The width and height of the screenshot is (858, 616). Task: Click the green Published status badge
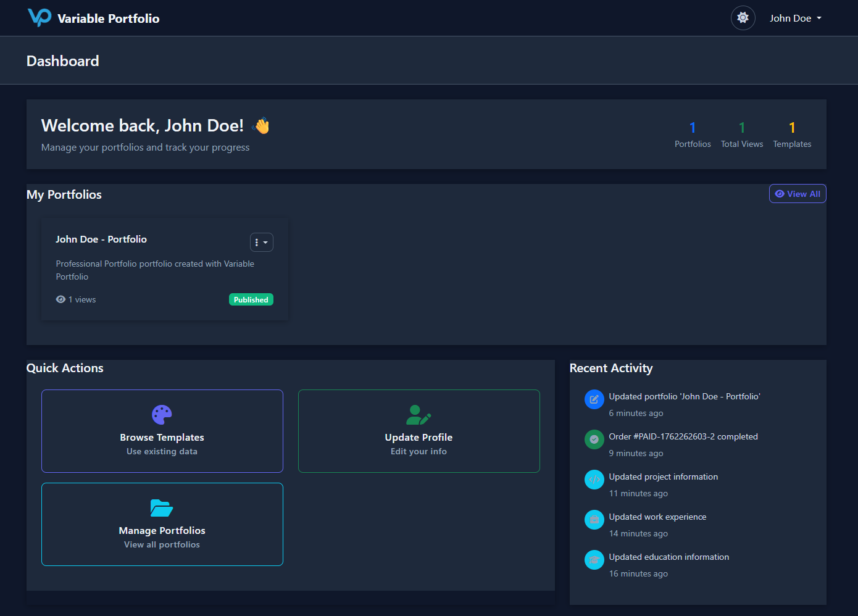[251, 299]
